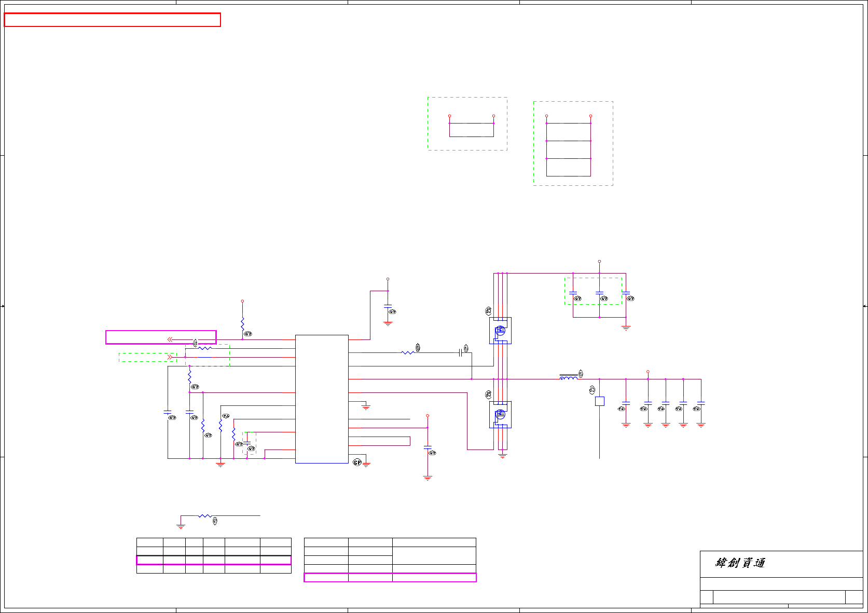The height and width of the screenshot is (613, 868).
Task: Select the input capacitor outside the green dashed box
Action: 626,293
